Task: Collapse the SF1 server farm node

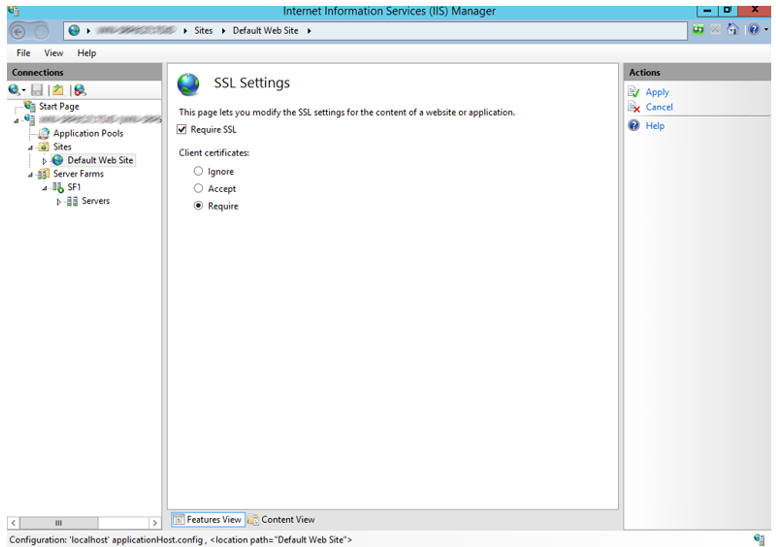Action: click(x=45, y=188)
